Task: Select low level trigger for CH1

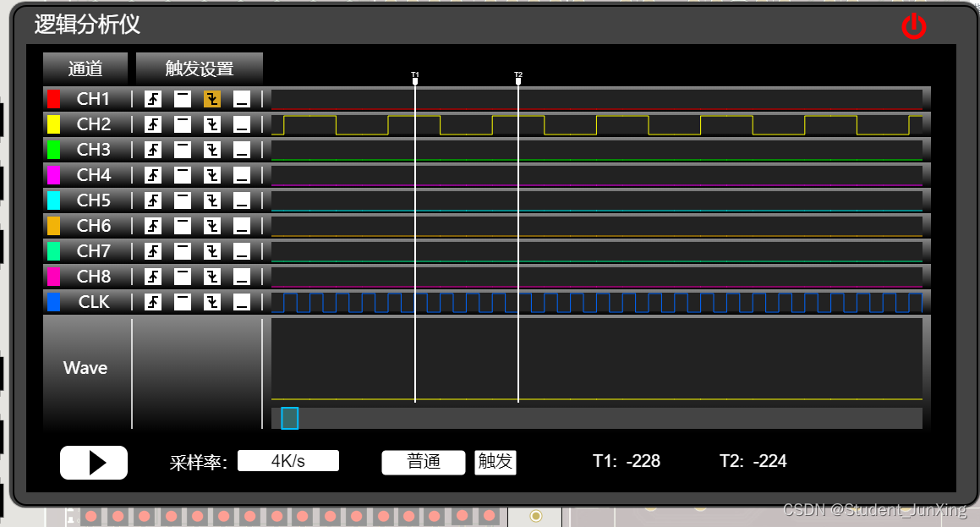Action: 242,99
